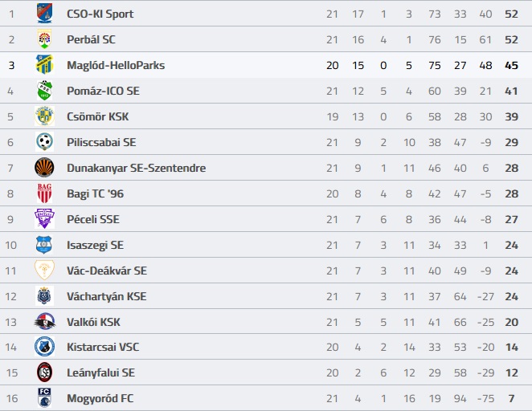
Task: Click the Pomáz-ICO SE green crest
Action: click(x=44, y=91)
